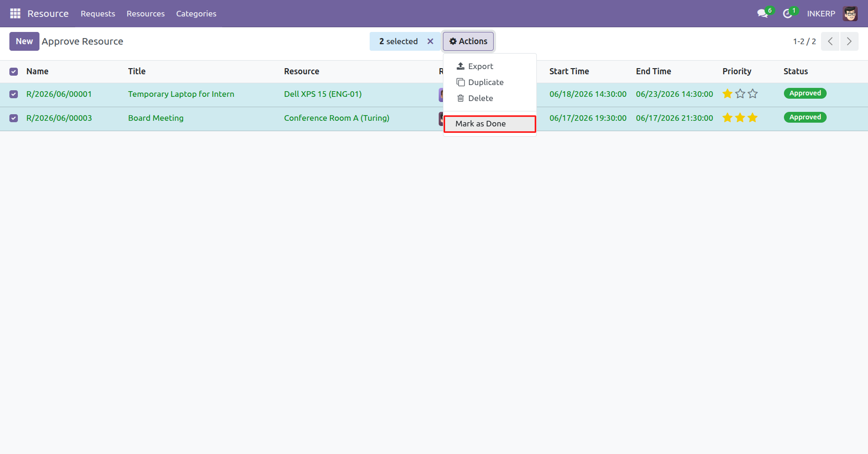Open the Resources menu
This screenshot has width=868, height=454.
point(146,14)
